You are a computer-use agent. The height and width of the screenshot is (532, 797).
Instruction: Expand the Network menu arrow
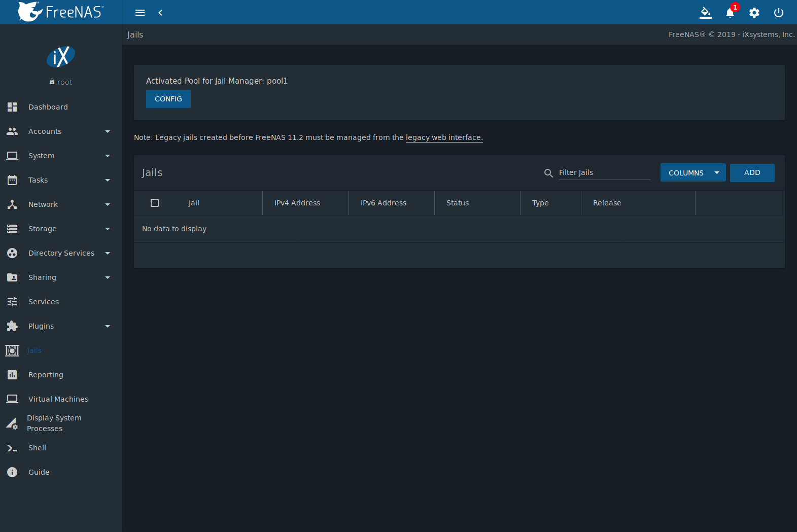tap(108, 204)
